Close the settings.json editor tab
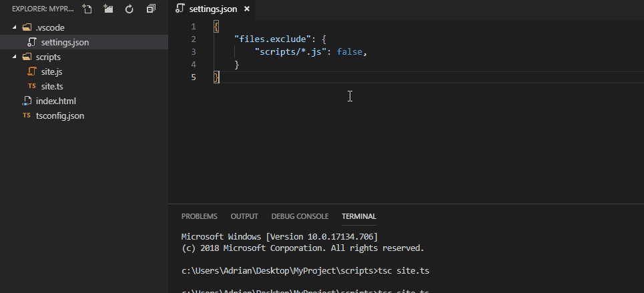Screen dimensions: 644x293 [x=247, y=9]
